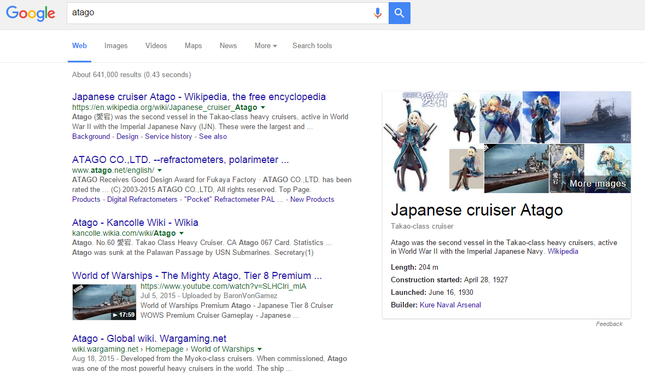Image resolution: width=645 pixels, height=378 pixels.
Task: Open the Digital Refractometers sitelink
Action: pos(142,199)
